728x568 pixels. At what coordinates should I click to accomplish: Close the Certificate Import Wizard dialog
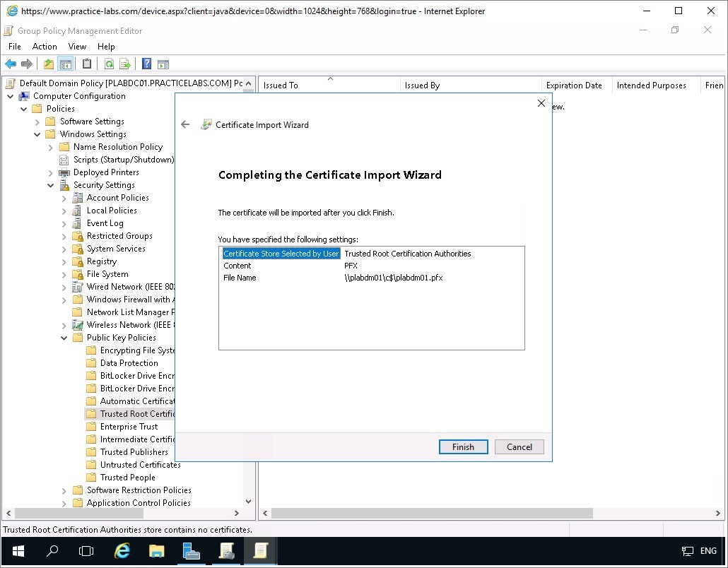(x=541, y=103)
